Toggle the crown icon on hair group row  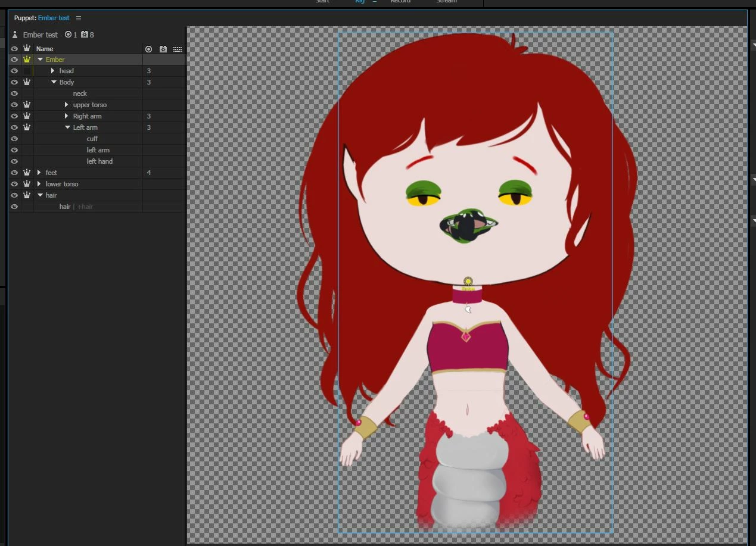(x=27, y=195)
